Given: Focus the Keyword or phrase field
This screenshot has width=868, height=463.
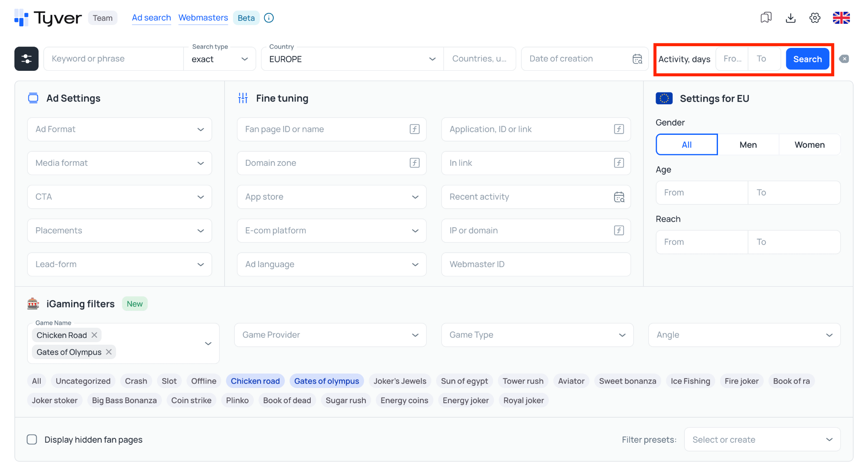Looking at the screenshot, I should 114,59.
